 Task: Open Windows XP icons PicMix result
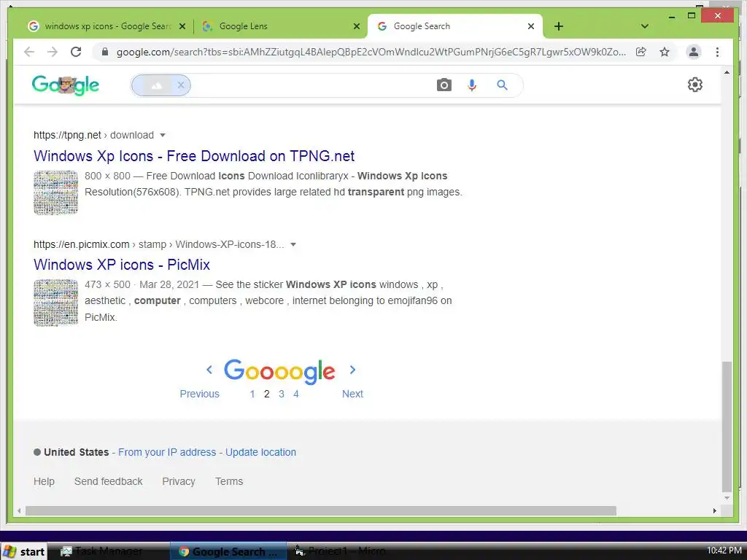point(122,265)
